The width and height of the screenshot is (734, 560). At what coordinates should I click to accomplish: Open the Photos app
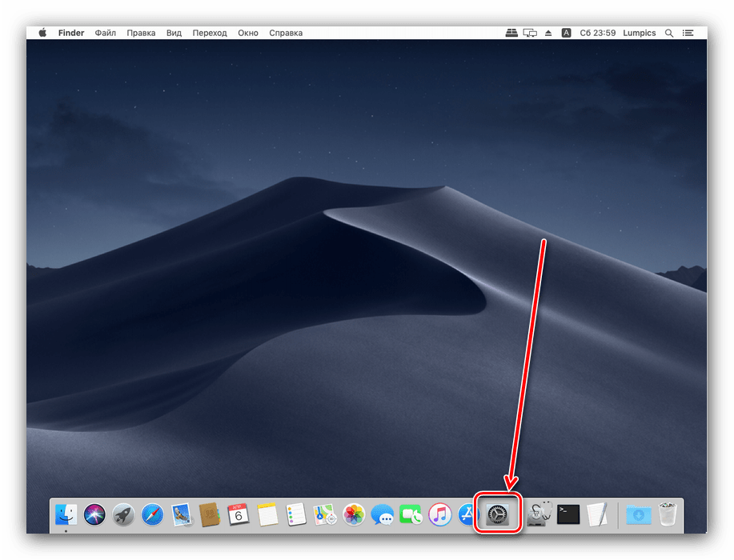point(354,514)
